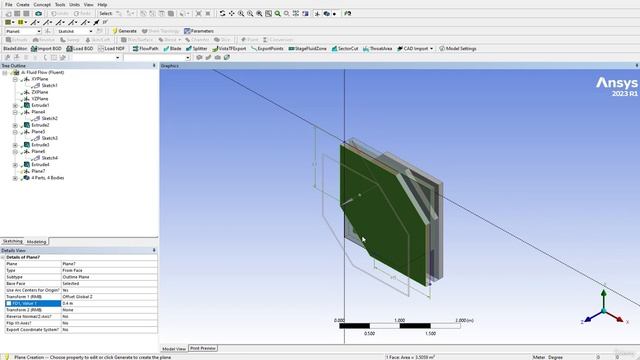The image size is (640, 360).
Task: Open Blend dropdown arrow
Action: tap(180, 40)
